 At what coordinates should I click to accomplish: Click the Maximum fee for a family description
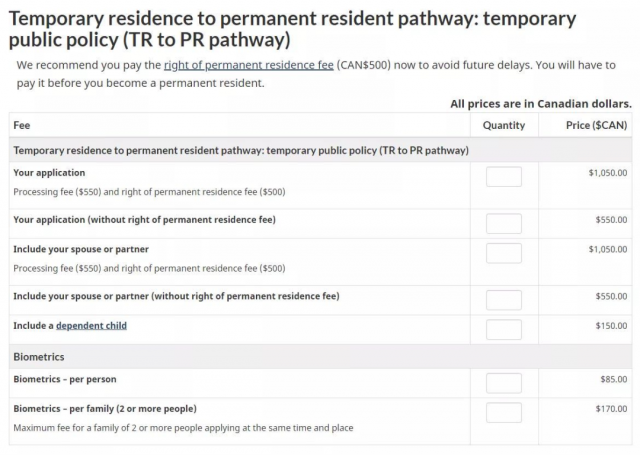pos(182,428)
